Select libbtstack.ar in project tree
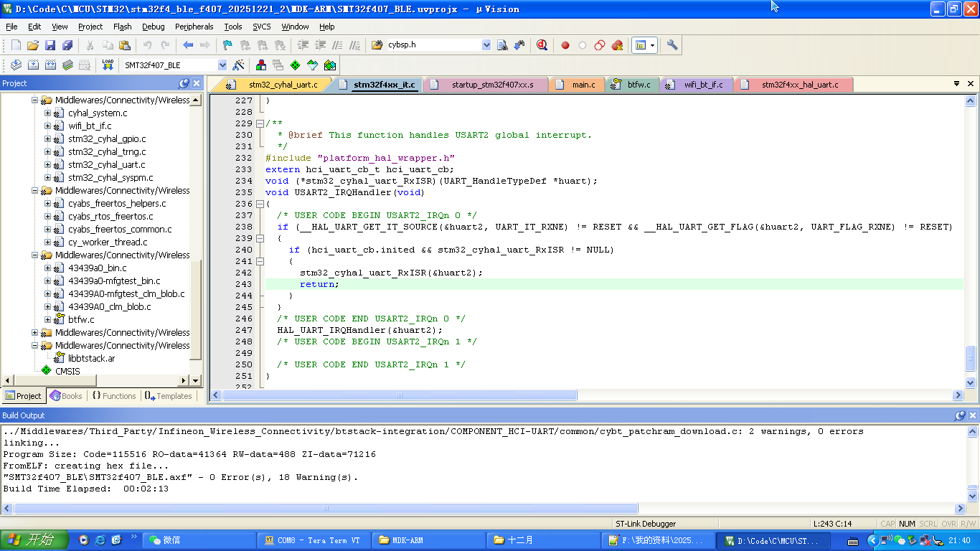The height and width of the screenshot is (551, 980). point(91,358)
